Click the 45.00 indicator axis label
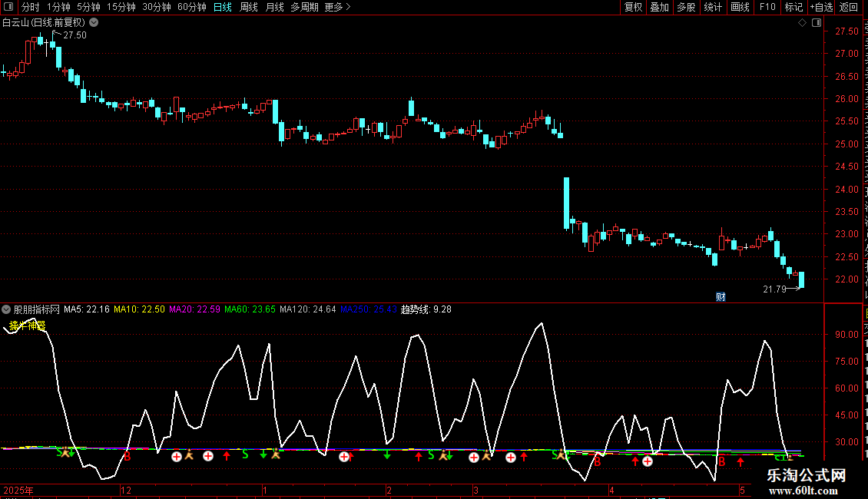Screen dimensions: 868x499 (x=846, y=415)
